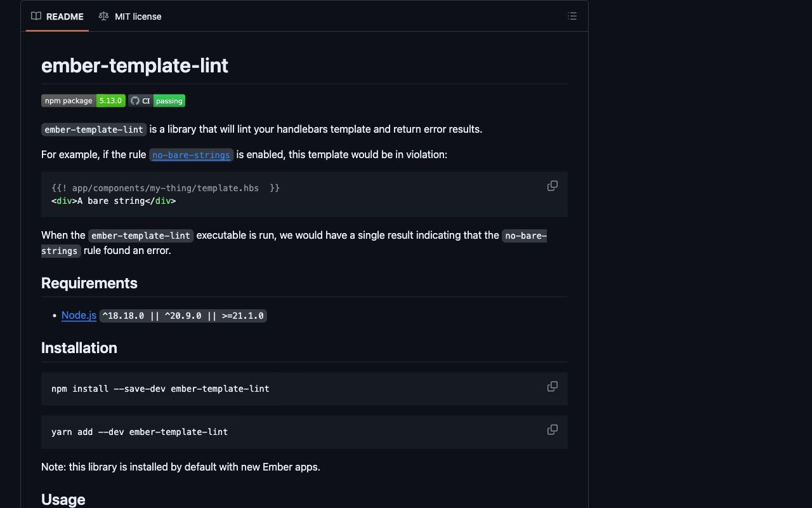
Task: Click the 'A bare string' div code line
Action: [x=114, y=201]
